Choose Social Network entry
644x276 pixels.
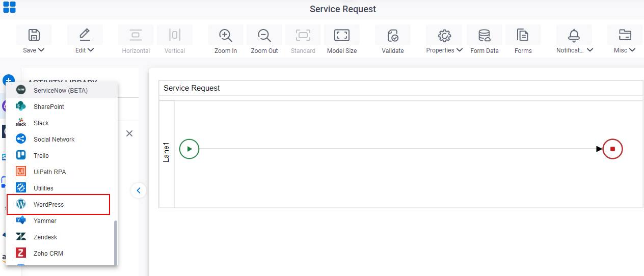(x=62, y=139)
